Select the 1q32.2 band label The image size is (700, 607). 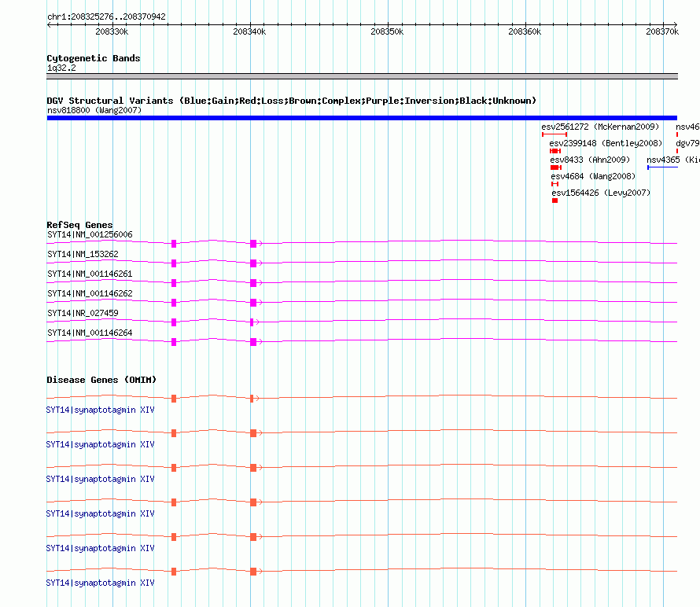coord(61,68)
